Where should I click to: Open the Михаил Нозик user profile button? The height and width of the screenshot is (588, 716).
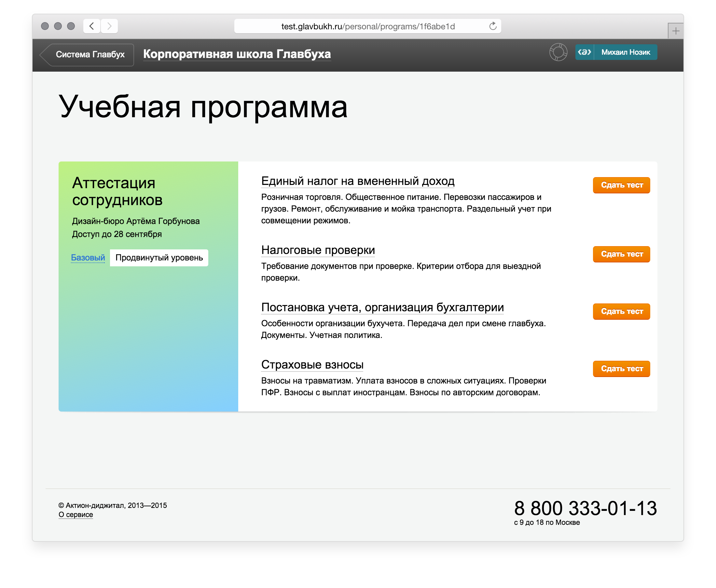625,52
